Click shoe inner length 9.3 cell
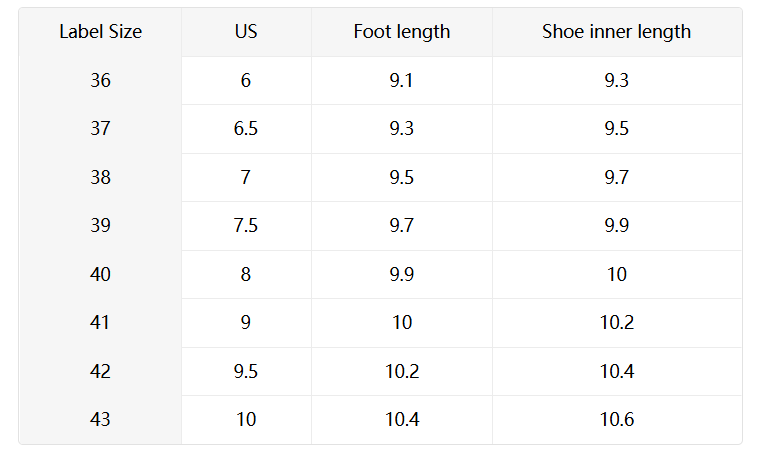Image resolution: width=775 pixels, height=454 pixels. pos(616,80)
